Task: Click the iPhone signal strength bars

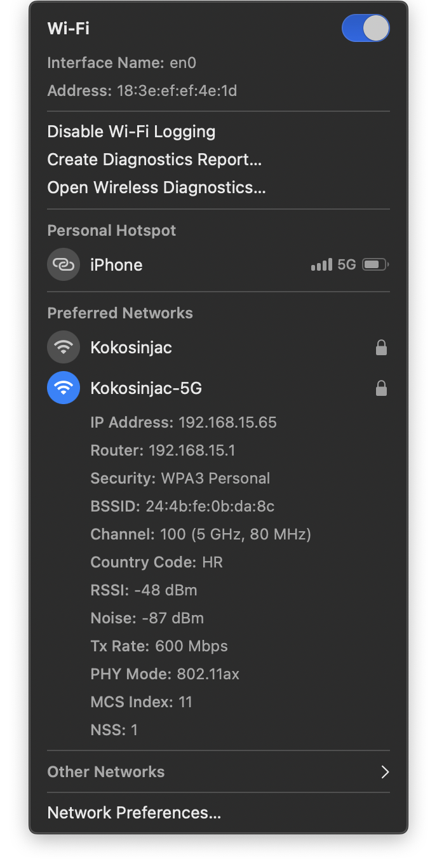Action: 321,264
